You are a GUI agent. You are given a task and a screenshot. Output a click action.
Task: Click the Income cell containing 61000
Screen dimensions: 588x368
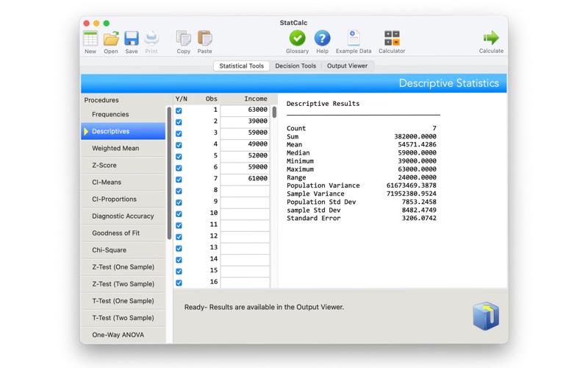click(245, 178)
